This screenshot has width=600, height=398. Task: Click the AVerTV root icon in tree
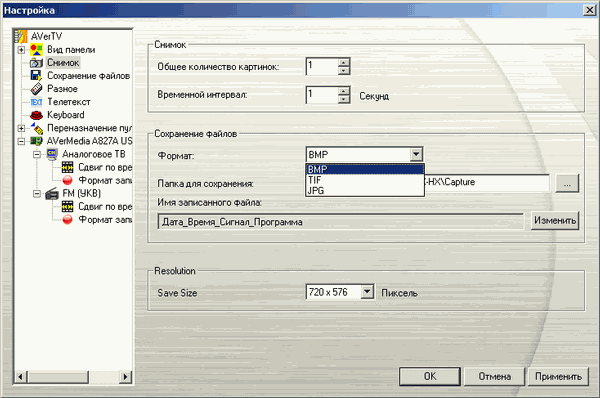pyautogui.click(x=21, y=36)
